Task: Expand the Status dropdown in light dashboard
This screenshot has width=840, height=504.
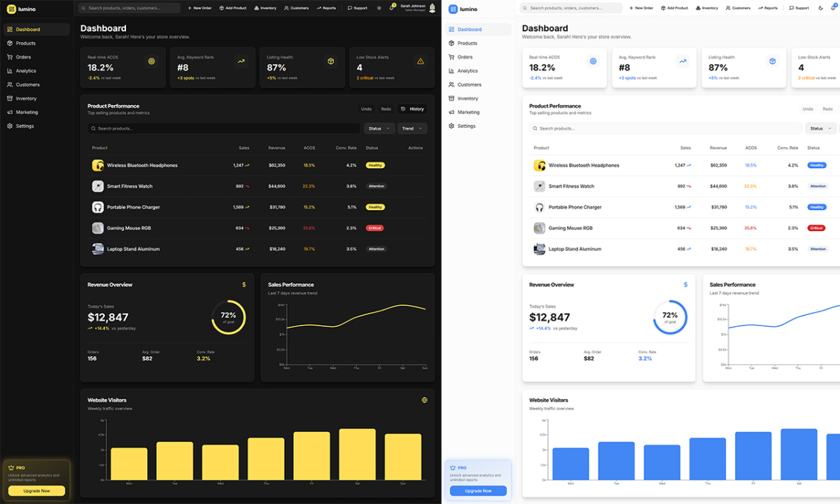Action: (x=821, y=129)
